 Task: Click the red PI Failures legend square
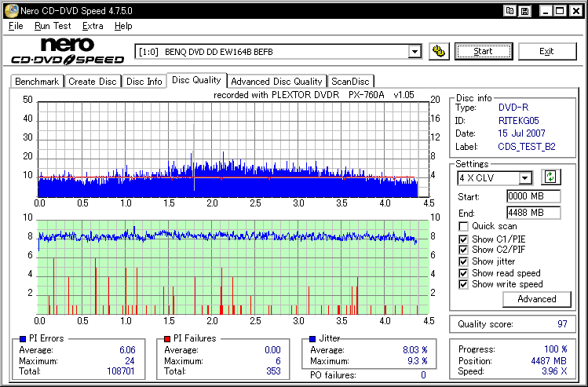[167, 338]
